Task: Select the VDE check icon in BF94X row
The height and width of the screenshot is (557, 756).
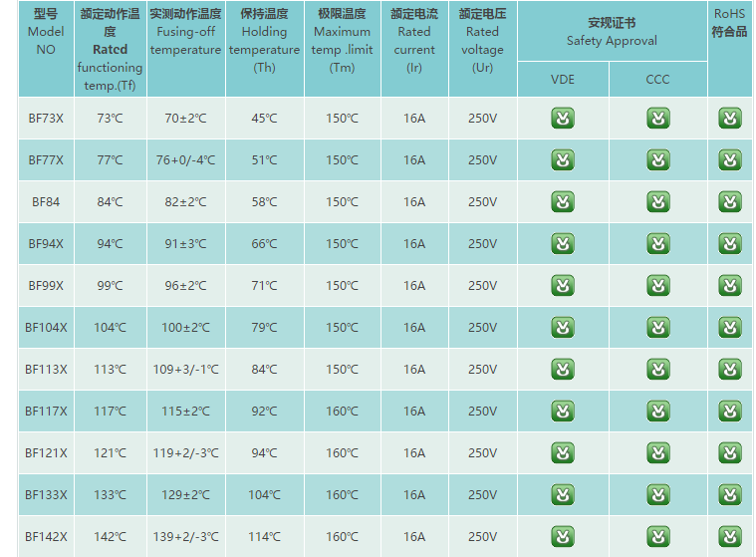Action: (563, 244)
